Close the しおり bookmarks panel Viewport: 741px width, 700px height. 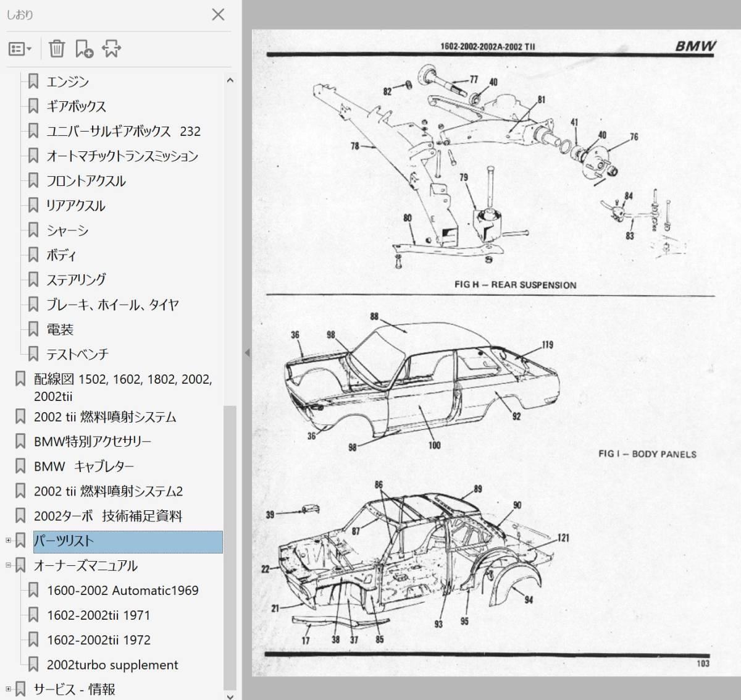218,14
